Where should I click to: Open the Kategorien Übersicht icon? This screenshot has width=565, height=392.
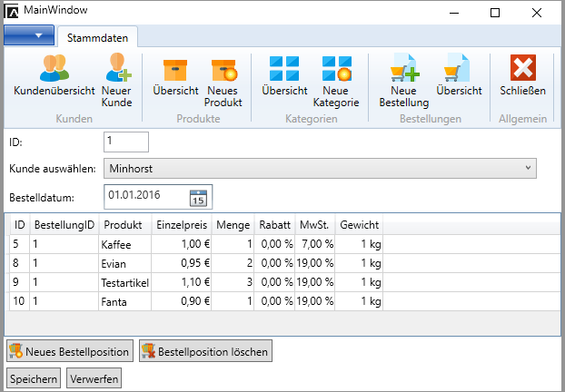(x=284, y=70)
